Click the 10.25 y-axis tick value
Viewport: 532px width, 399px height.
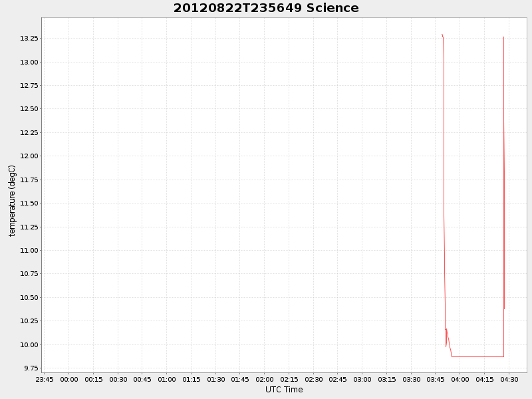point(29,321)
